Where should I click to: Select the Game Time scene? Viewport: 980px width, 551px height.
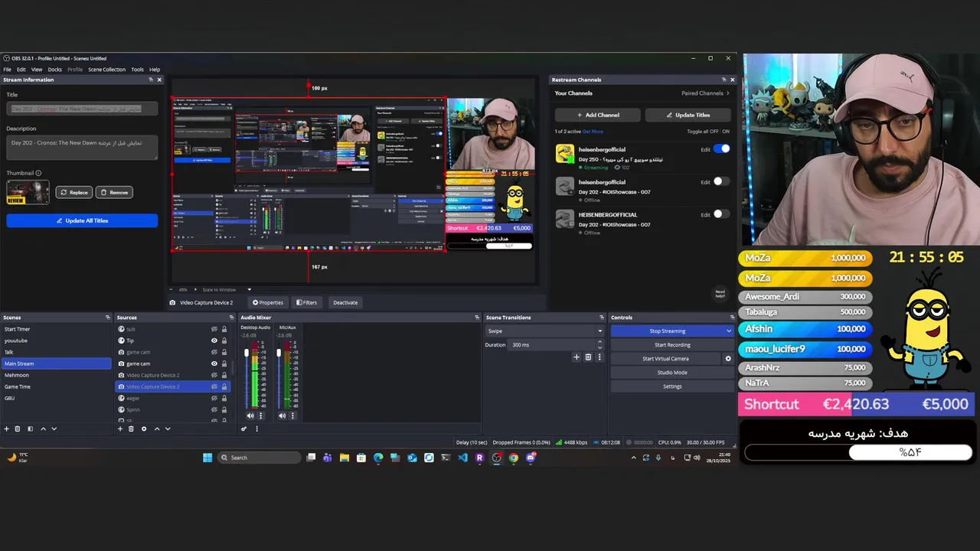click(56, 386)
